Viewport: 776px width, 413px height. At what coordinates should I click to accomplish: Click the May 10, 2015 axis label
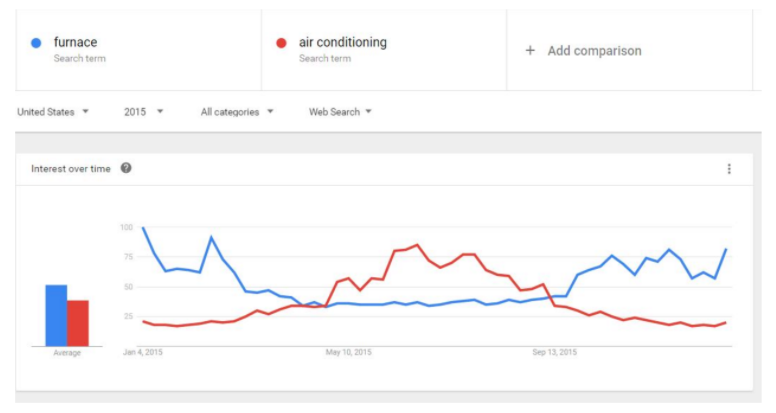(348, 352)
